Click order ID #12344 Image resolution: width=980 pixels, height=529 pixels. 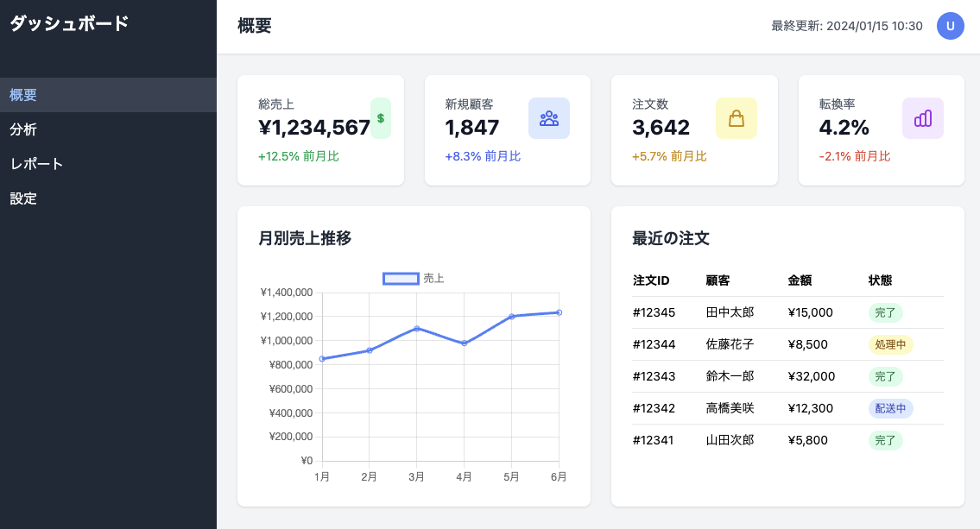[x=654, y=344]
